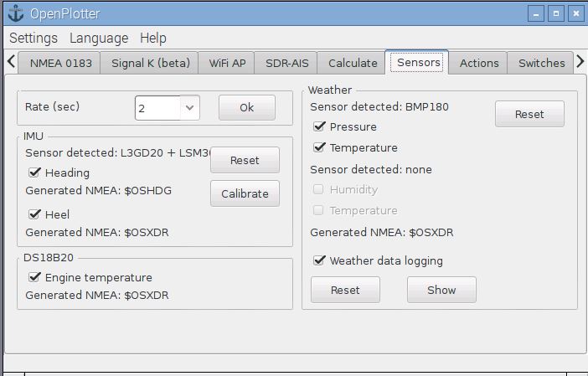Click 'Generated NMEA: $OSXDR' in Weather panel

(381, 233)
